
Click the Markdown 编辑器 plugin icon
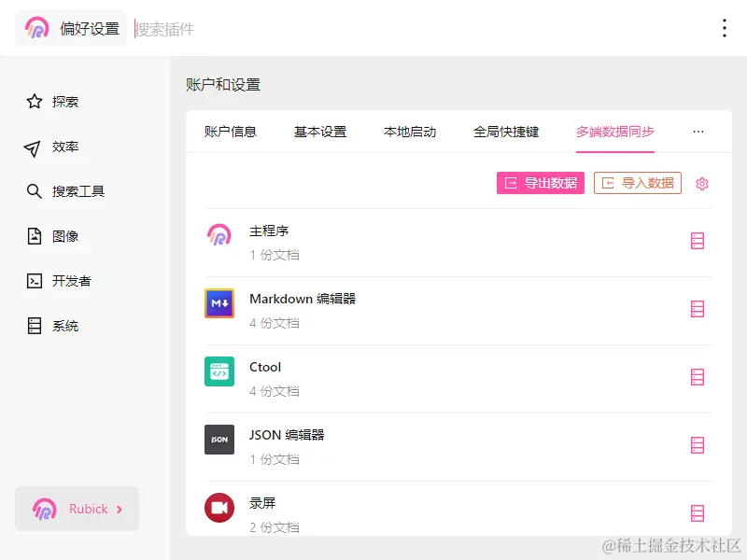click(219, 302)
